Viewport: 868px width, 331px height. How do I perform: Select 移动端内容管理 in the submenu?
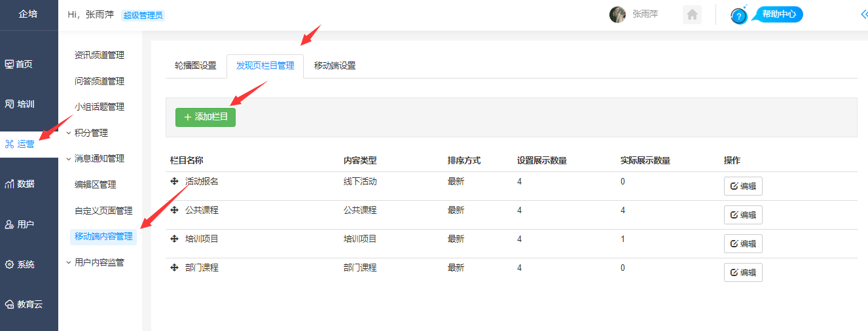tap(103, 236)
